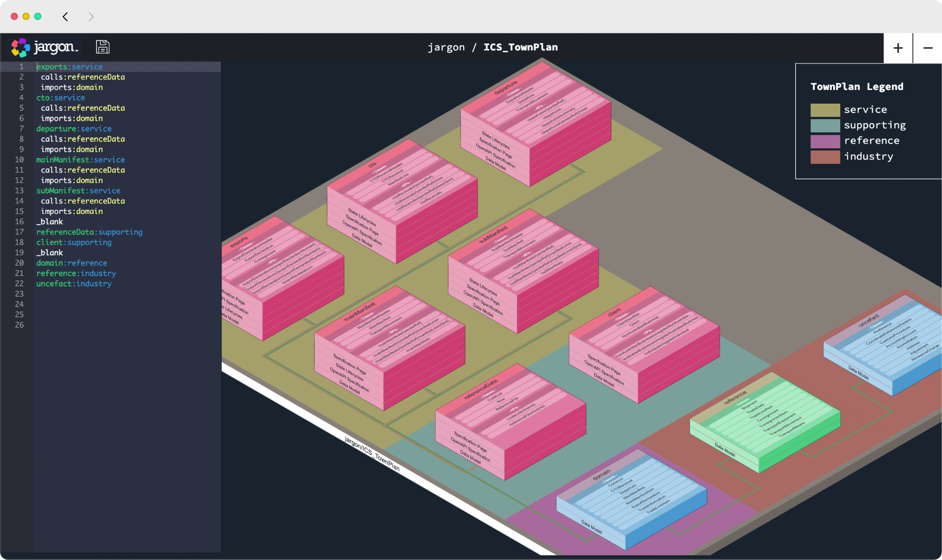Select the domain reference block
This screenshot has height=560, width=942.
pos(632,499)
